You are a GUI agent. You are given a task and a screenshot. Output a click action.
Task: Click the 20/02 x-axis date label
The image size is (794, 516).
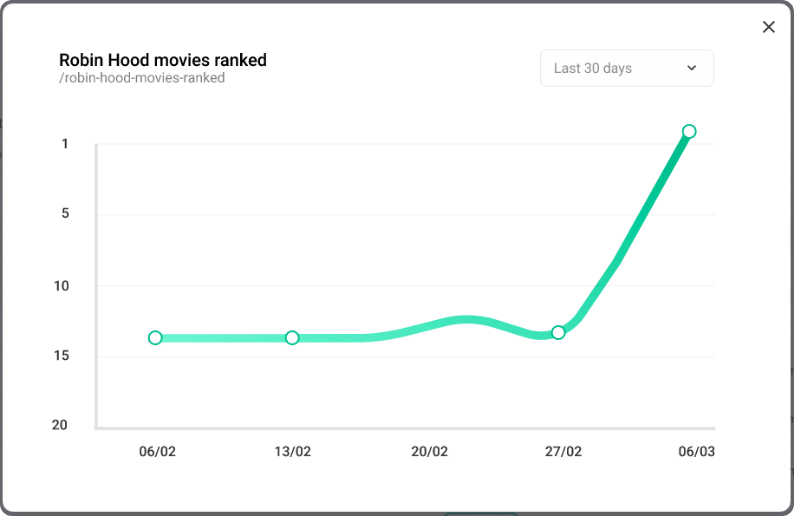coord(429,452)
